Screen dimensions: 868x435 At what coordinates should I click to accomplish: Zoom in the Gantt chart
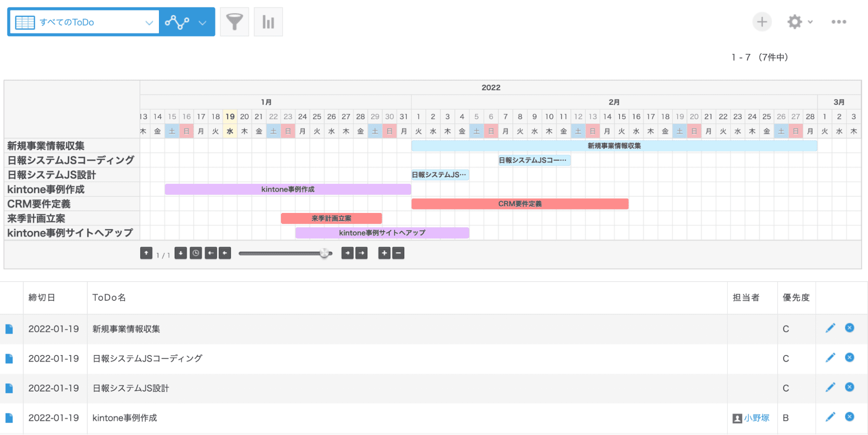(384, 253)
